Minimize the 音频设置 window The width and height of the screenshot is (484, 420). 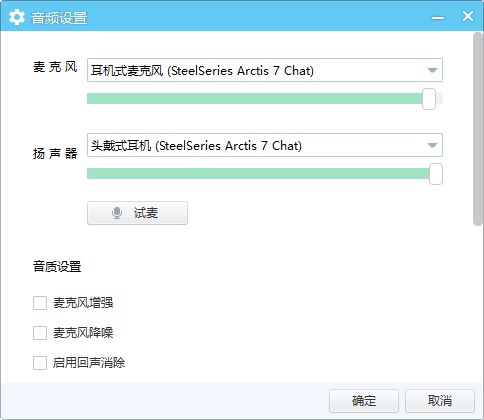[438, 18]
